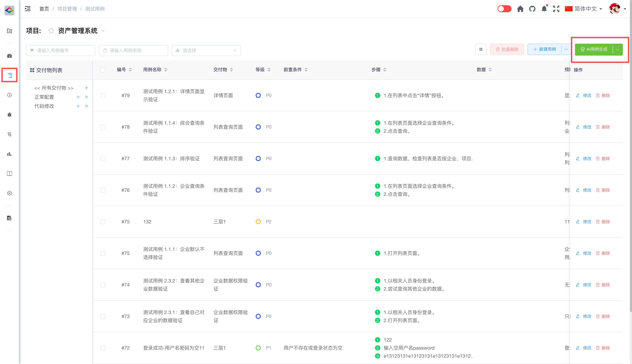Click 修改 for test case #78
This screenshot has height=364, width=632.
pos(587,127)
